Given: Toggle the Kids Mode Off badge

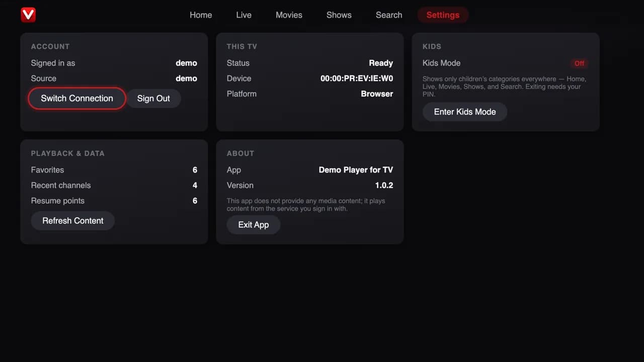Looking at the screenshot, I should tap(579, 63).
